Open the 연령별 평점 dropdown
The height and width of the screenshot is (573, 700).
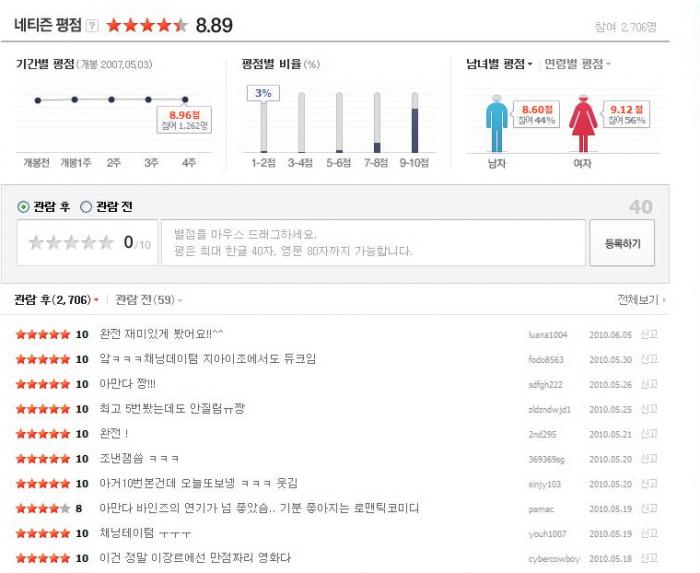[x=577, y=64]
